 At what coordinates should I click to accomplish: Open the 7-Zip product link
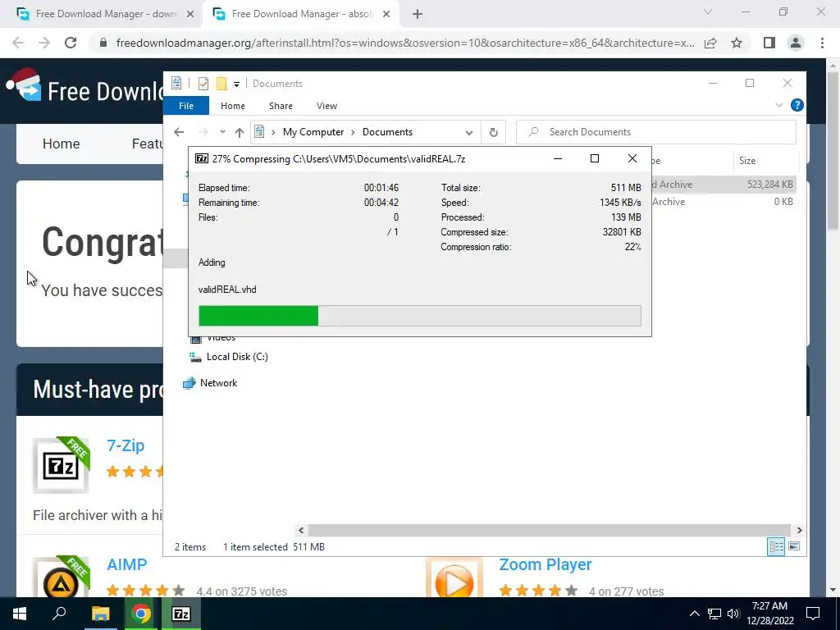(x=126, y=445)
